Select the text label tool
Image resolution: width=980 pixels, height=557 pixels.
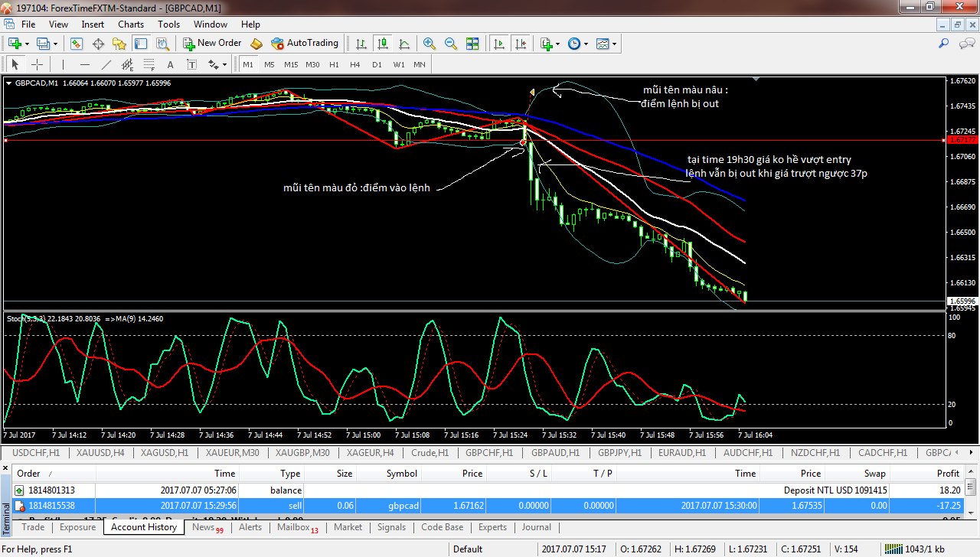(191, 64)
